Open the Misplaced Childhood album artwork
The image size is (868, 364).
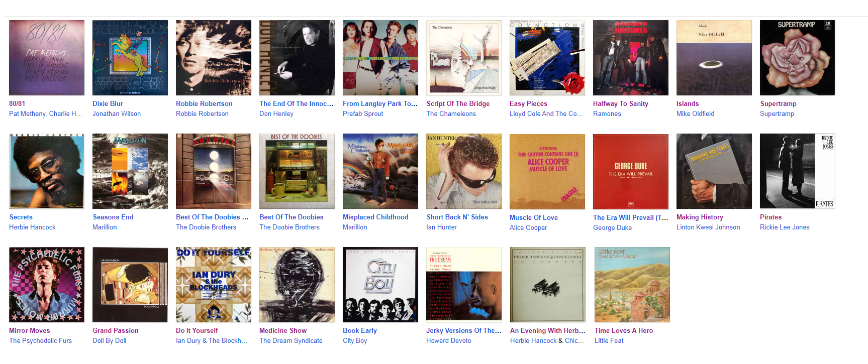[380, 171]
